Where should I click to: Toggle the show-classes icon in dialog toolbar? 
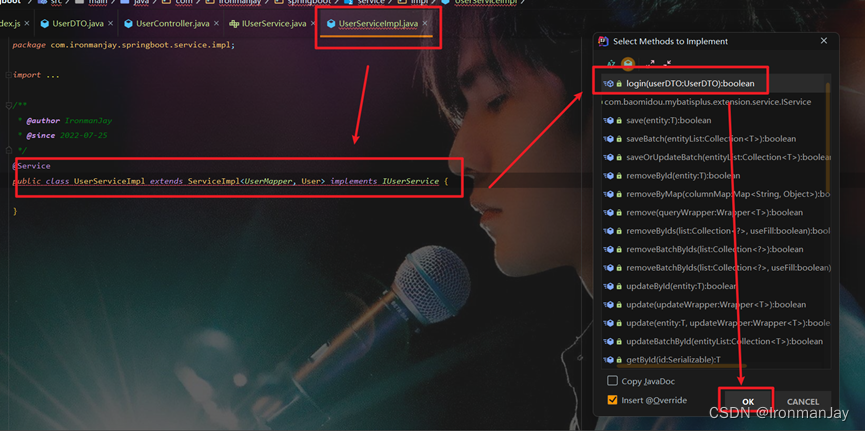[x=628, y=64]
